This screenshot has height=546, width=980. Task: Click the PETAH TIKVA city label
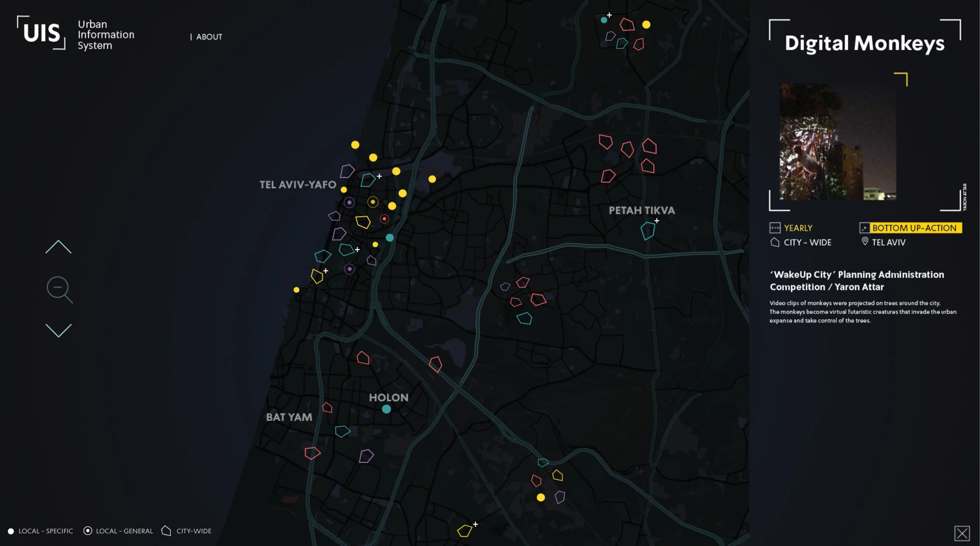641,210
